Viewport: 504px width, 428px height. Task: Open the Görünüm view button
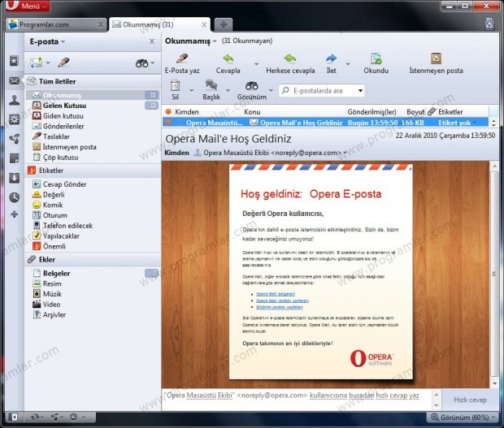tap(252, 90)
